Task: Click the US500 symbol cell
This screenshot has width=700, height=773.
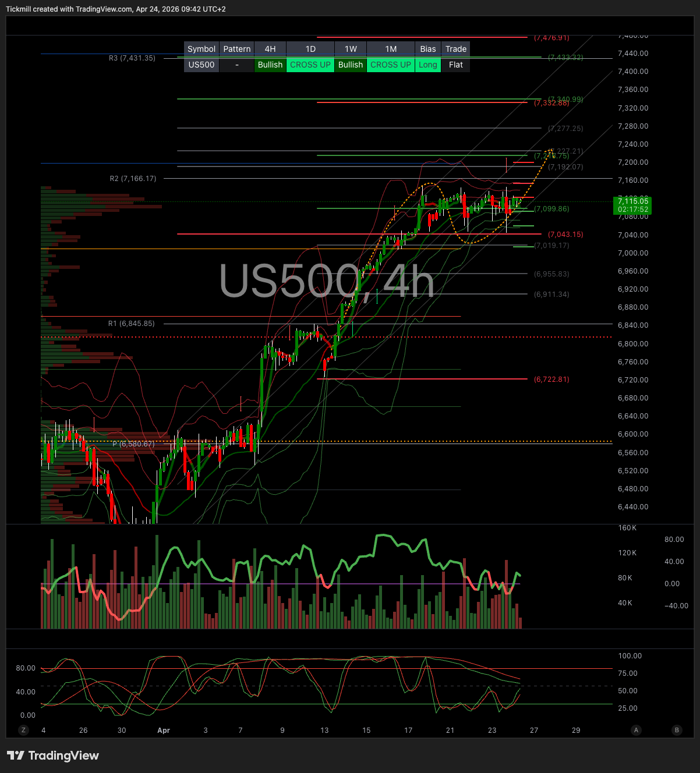Action: [x=201, y=65]
